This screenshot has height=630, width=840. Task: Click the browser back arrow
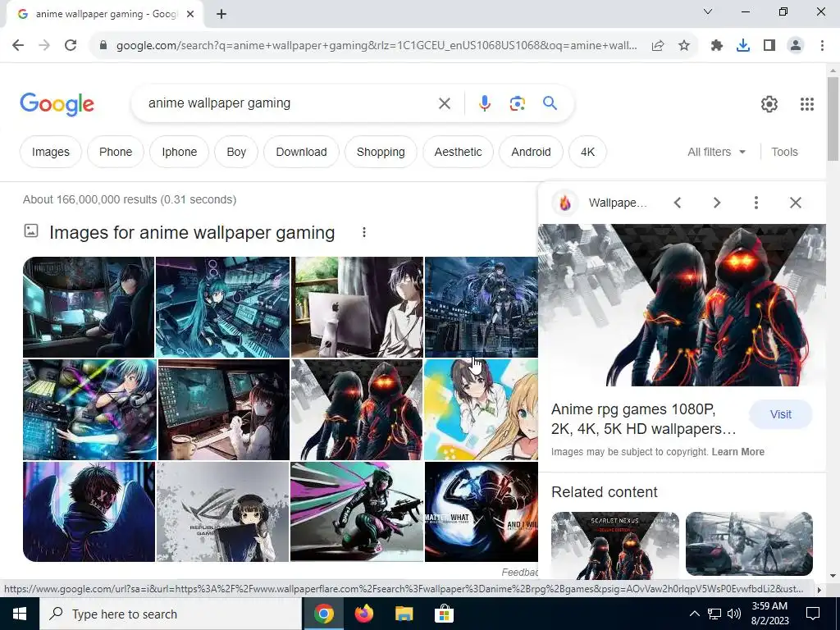pyautogui.click(x=18, y=46)
